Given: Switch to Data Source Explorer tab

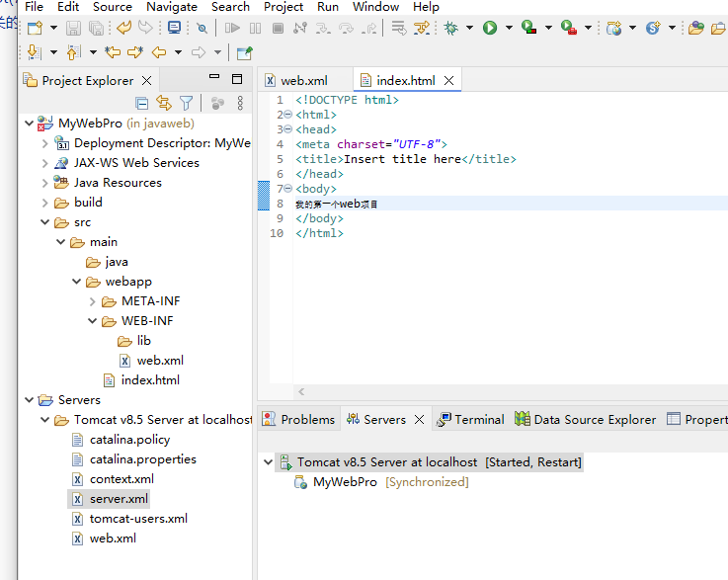Looking at the screenshot, I should pyautogui.click(x=586, y=420).
